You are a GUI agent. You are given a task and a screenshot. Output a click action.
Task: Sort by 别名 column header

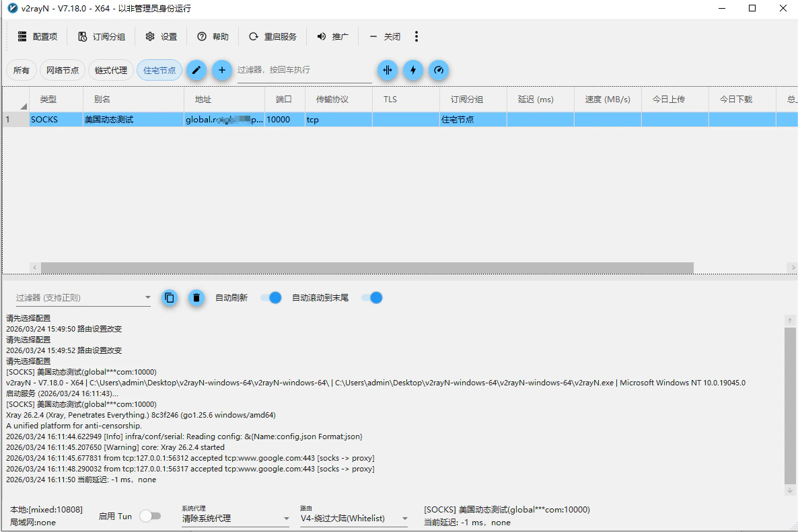133,99
